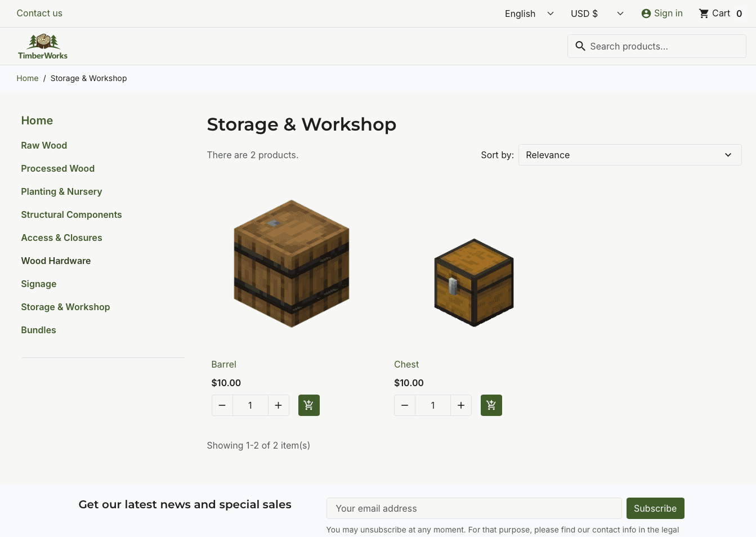Click the search magnifier icon
Screen dimensions: 756x537
(x=580, y=46)
